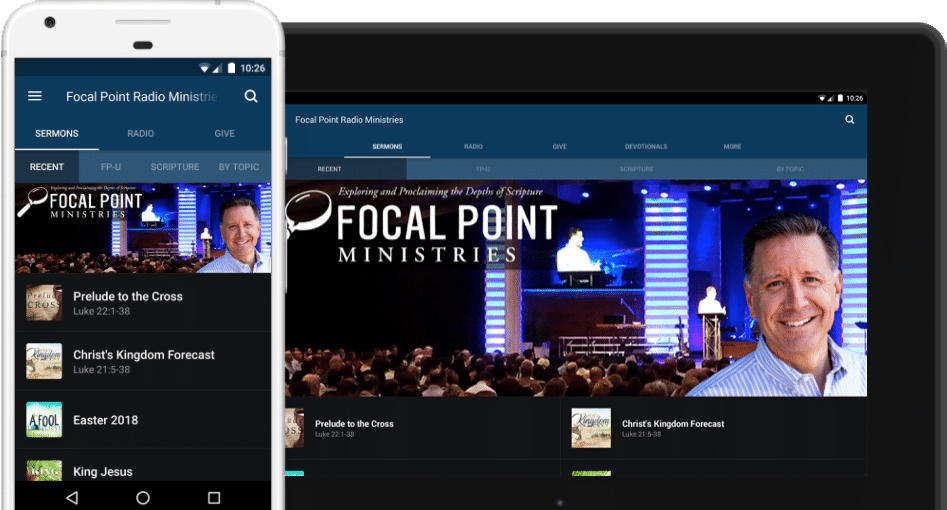
Task: Open the GIVE tab on the tablet
Action: click(560, 147)
